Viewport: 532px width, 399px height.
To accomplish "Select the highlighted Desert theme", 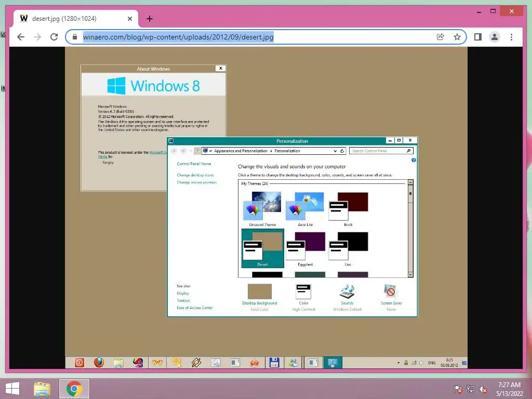I will tap(262, 248).
